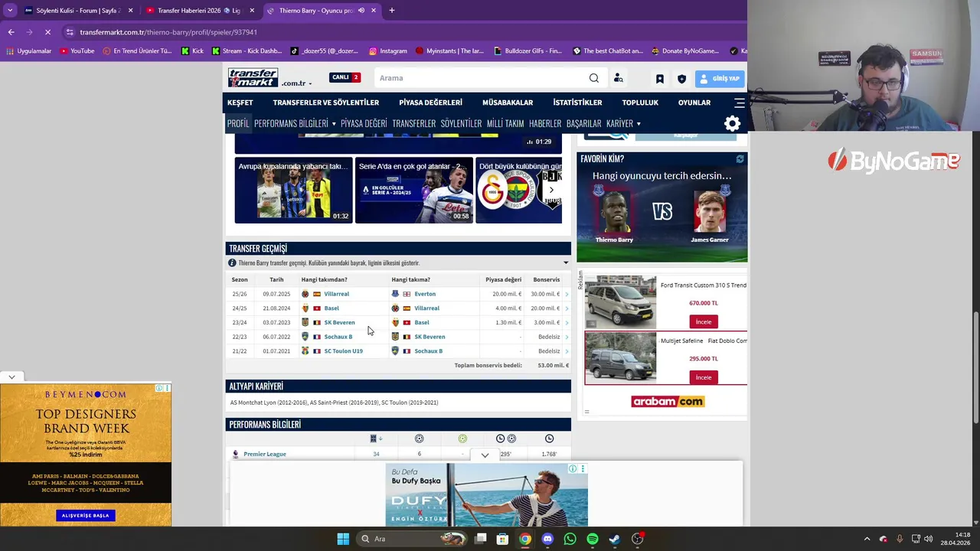Viewport: 980px width, 551px height.
Task: Switch to the Söylentiler player tab
Action: click(x=461, y=124)
